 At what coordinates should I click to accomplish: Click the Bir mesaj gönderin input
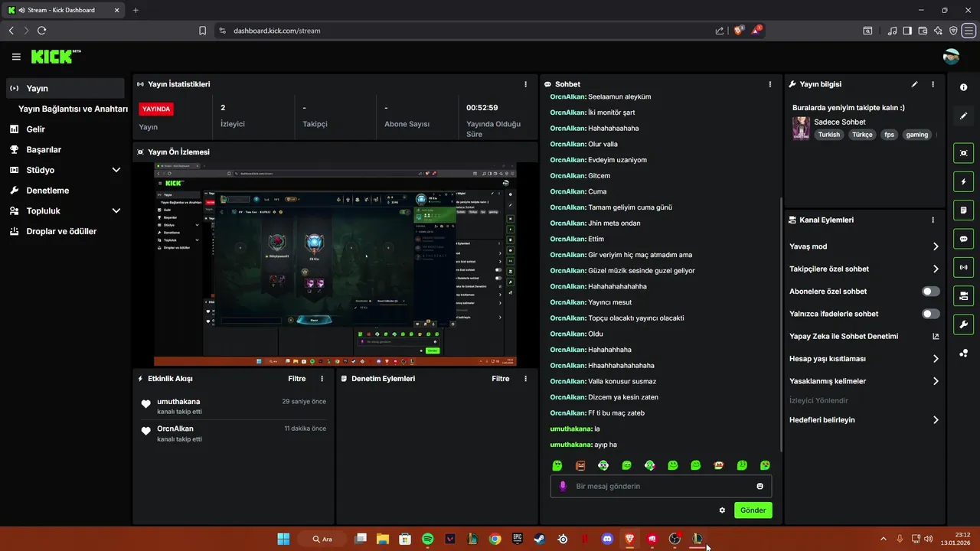click(x=661, y=486)
